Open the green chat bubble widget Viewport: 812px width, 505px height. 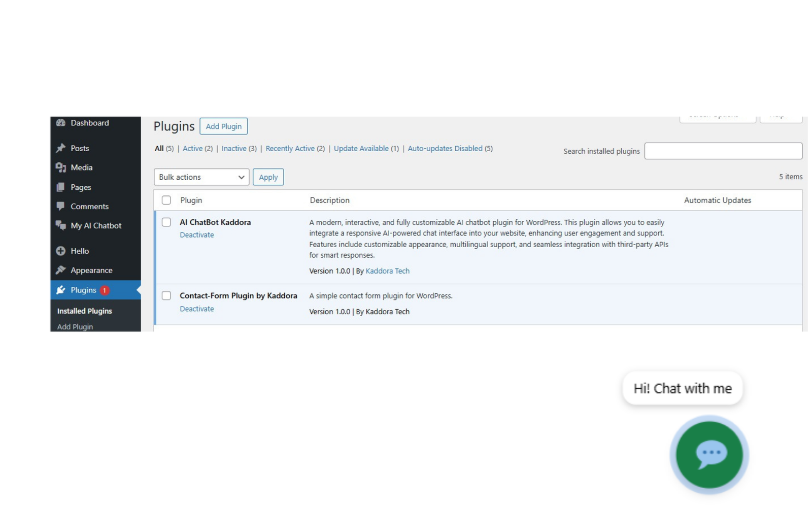(709, 454)
